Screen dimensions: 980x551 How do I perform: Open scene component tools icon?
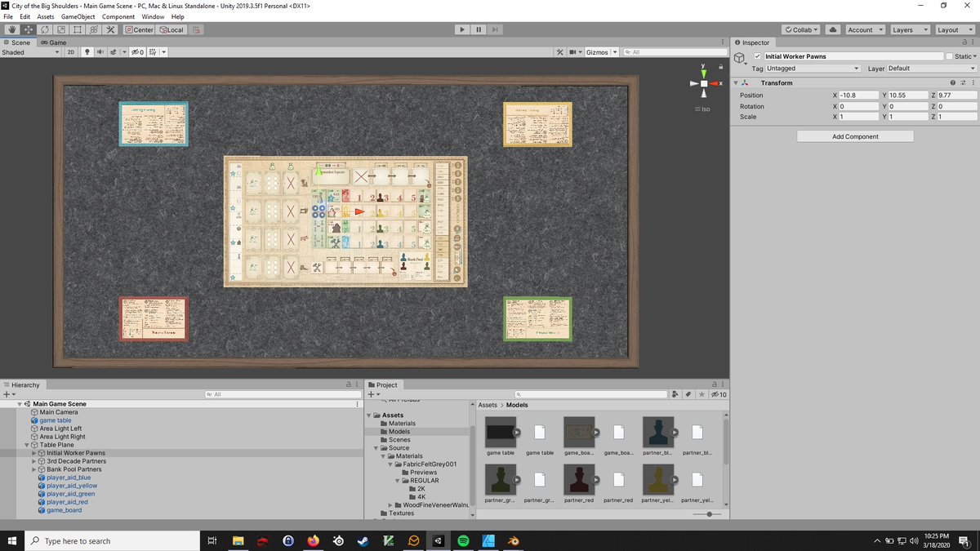560,52
